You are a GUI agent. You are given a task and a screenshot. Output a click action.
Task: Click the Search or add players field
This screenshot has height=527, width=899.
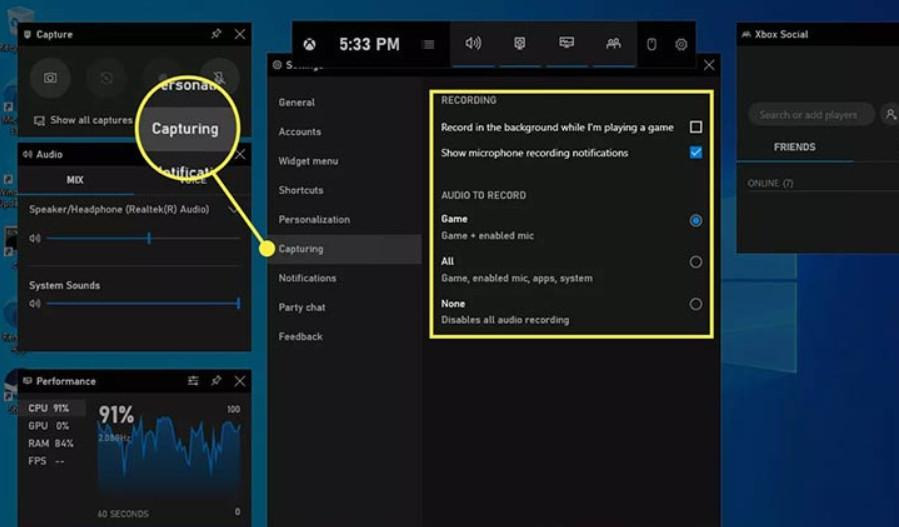[x=808, y=115]
